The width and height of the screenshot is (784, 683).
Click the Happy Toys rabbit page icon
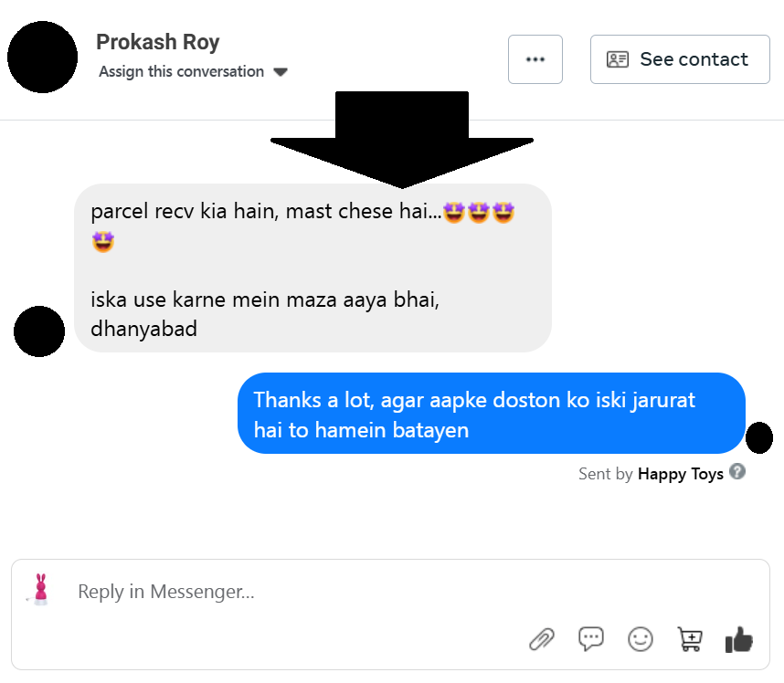tap(39, 590)
